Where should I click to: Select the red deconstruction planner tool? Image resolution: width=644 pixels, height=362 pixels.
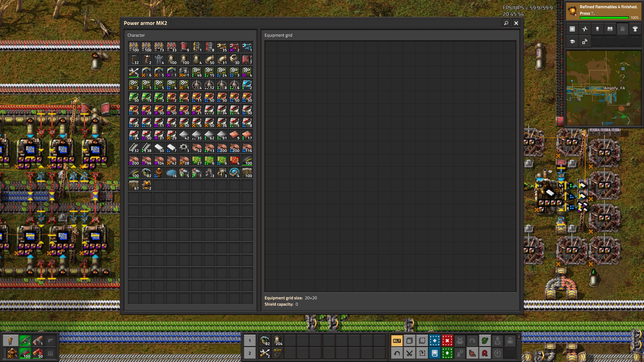tap(447, 341)
